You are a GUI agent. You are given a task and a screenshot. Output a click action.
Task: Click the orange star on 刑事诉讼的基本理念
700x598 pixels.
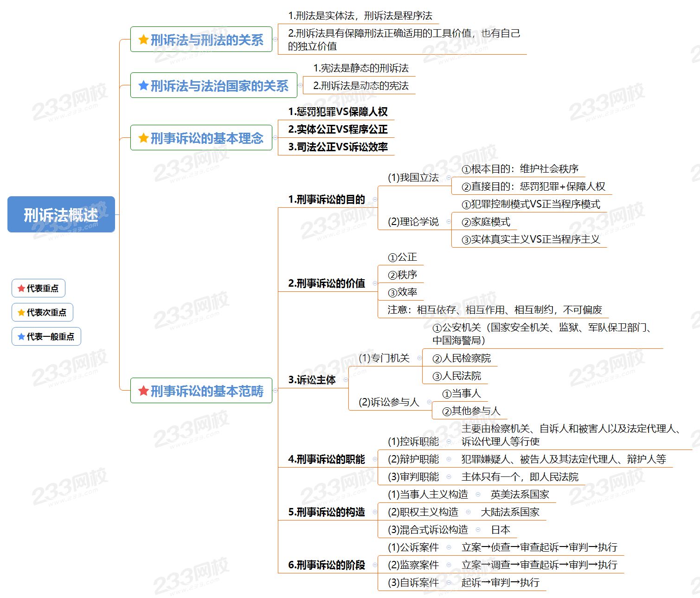click(143, 138)
